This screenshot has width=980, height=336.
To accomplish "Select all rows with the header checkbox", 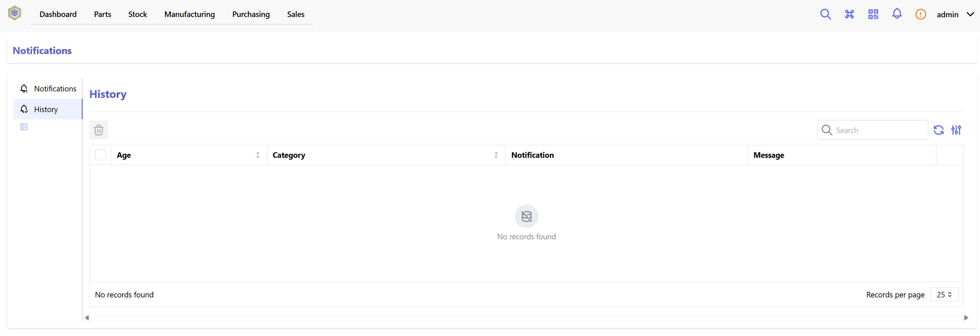I will [x=100, y=155].
